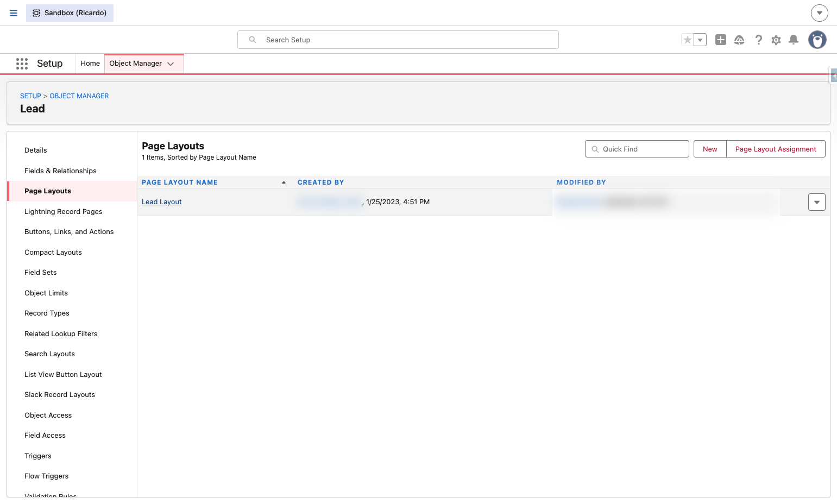
Task: Click the Sandbox (Ricardo) tab
Action: 70,13
